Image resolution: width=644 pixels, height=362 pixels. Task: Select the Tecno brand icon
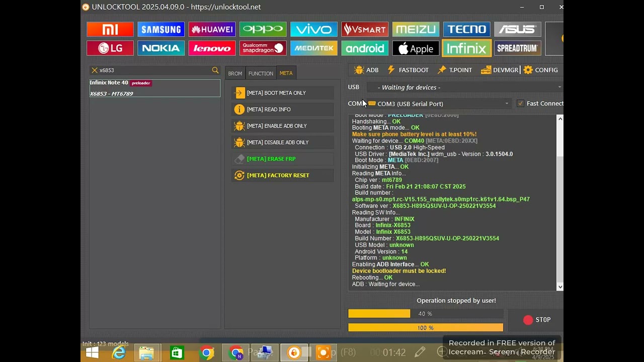pos(467,29)
